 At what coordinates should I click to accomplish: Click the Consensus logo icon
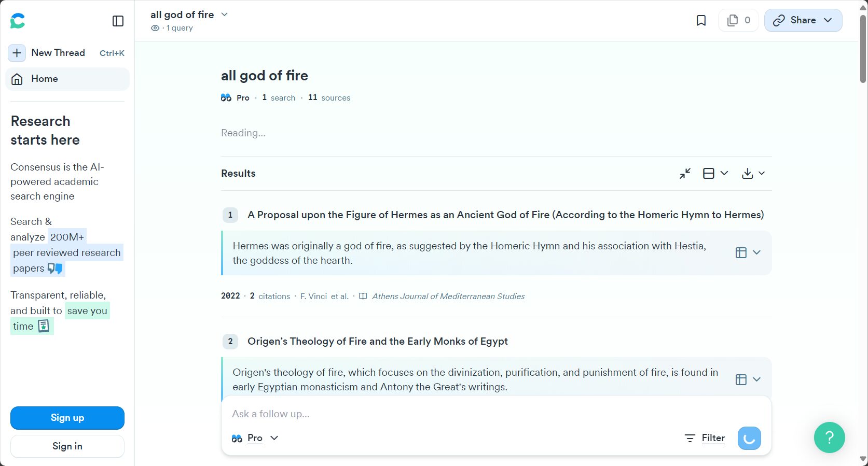(x=18, y=21)
